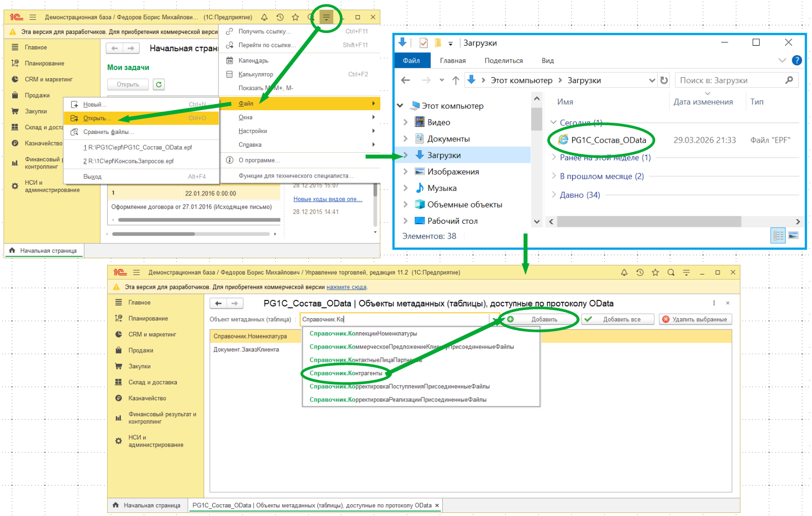Switch Explorer to large icons view
This screenshot has width=812, height=516.
793,235
